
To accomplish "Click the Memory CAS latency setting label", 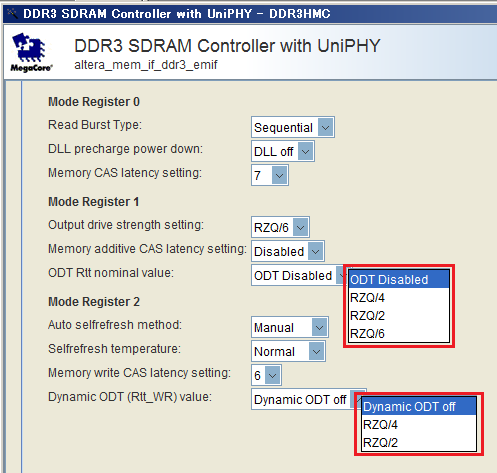I will click(125, 173).
